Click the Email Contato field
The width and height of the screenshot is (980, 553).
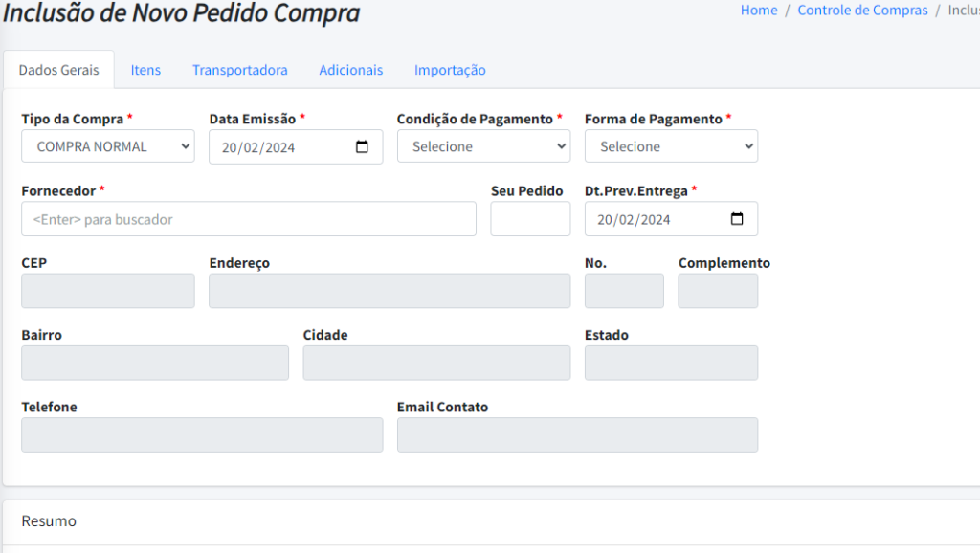tap(577, 435)
